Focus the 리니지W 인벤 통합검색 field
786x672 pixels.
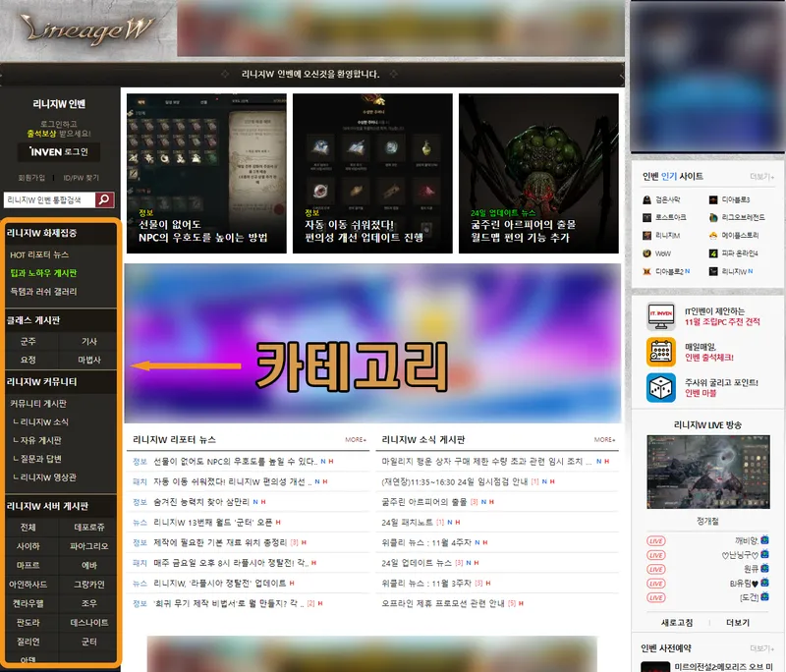(49, 200)
